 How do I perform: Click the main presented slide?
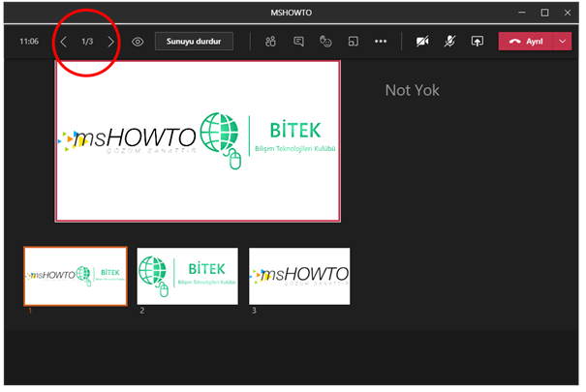(198, 141)
